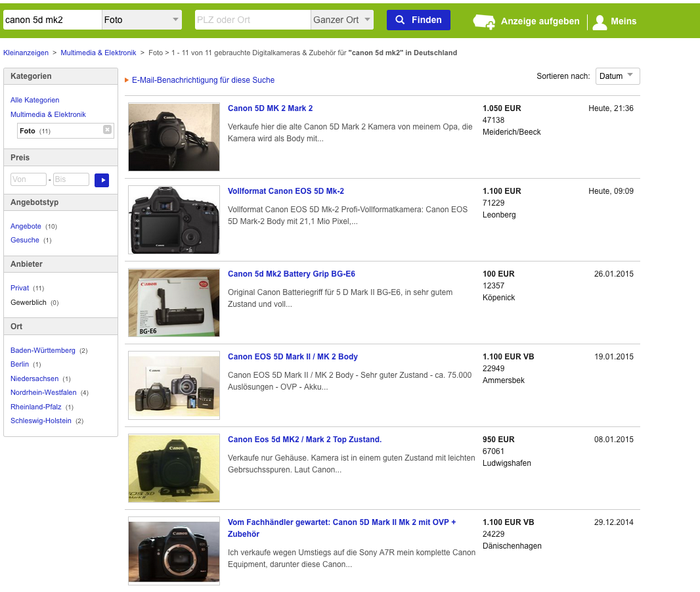
Task: Open listing Vom Fachhändler gewartet Canon 5D
Action: click(x=341, y=528)
